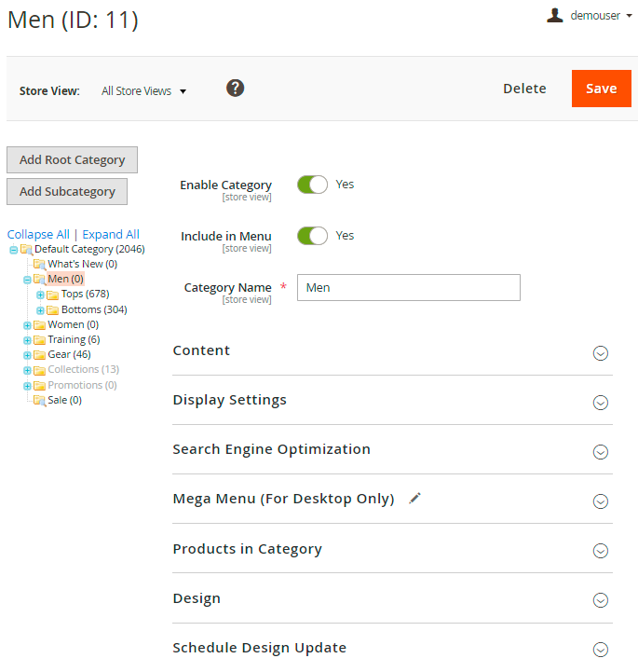Click the Sale category folder icon
Viewport: 638px width, 672px height.
click(39, 401)
